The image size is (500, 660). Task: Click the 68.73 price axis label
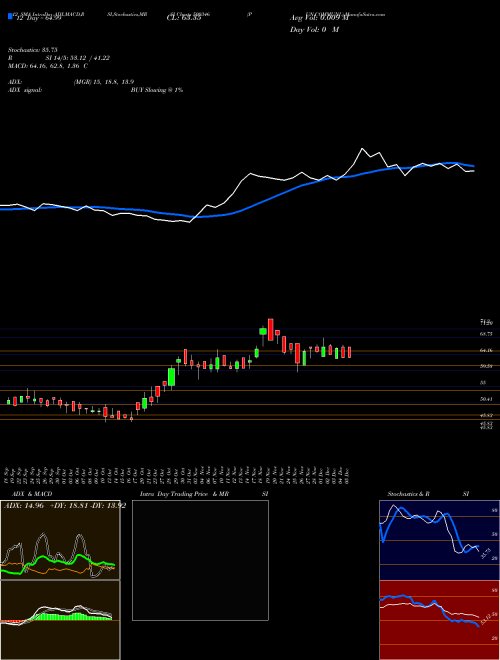(486, 333)
